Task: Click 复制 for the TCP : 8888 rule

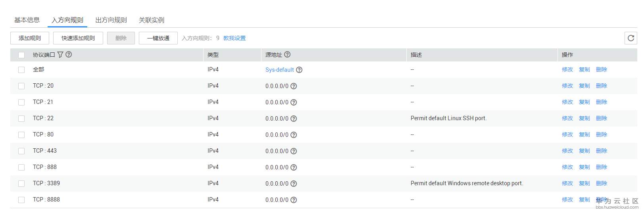Action: 584,200
